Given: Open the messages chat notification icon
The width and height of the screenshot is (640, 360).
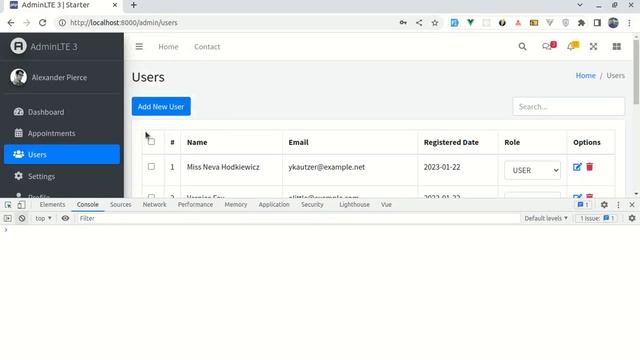Looking at the screenshot, I should tap(549, 46).
